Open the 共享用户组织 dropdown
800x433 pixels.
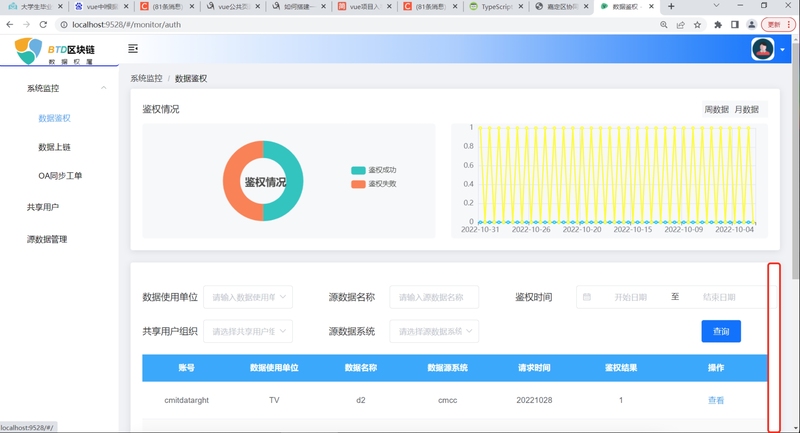(248, 332)
